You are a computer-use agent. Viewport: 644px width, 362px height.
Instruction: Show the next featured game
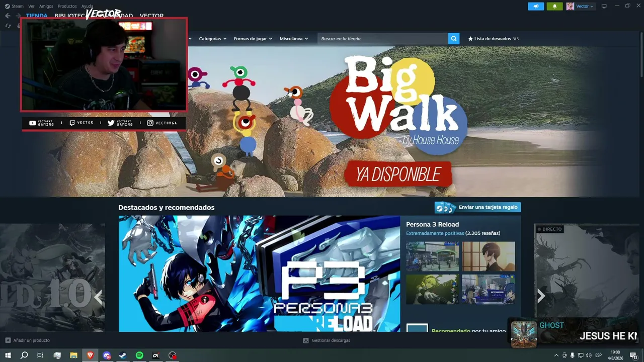541,296
